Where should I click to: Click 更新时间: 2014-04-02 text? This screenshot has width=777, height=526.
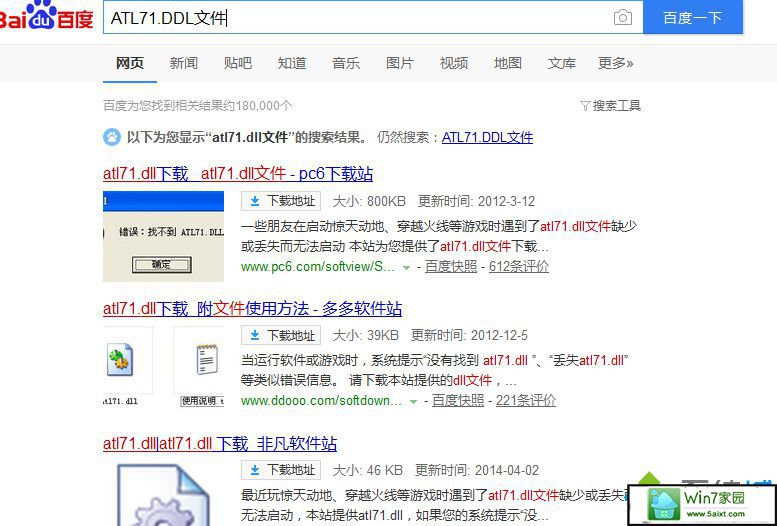point(477,470)
